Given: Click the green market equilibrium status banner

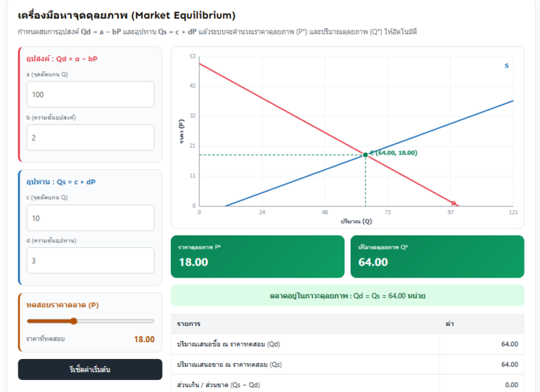Looking at the screenshot, I should pos(347,296).
